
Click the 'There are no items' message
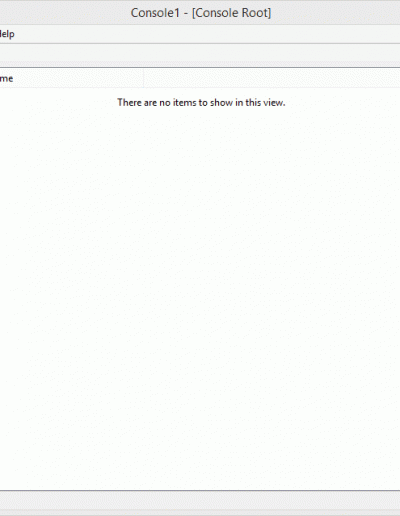click(x=201, y=102)
